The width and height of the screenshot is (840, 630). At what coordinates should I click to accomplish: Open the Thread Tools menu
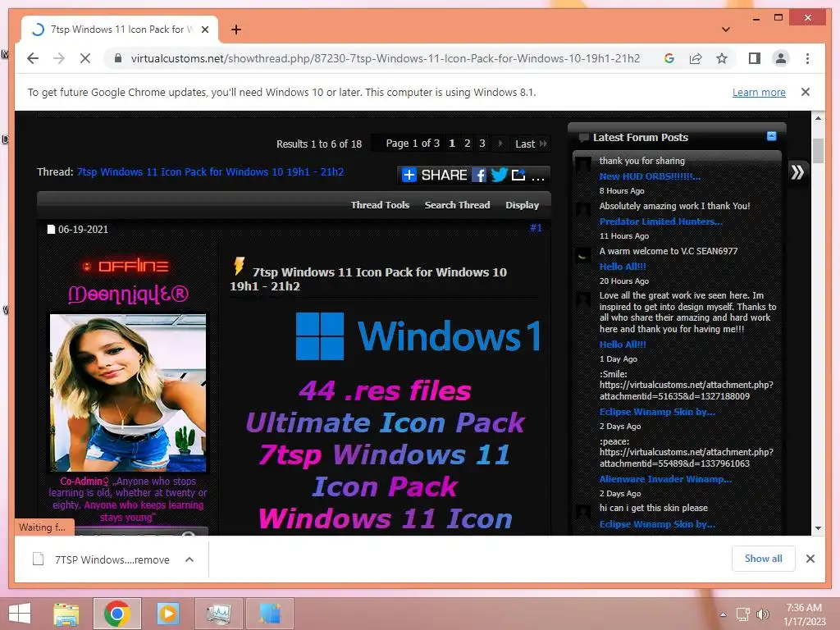(380, 204)
